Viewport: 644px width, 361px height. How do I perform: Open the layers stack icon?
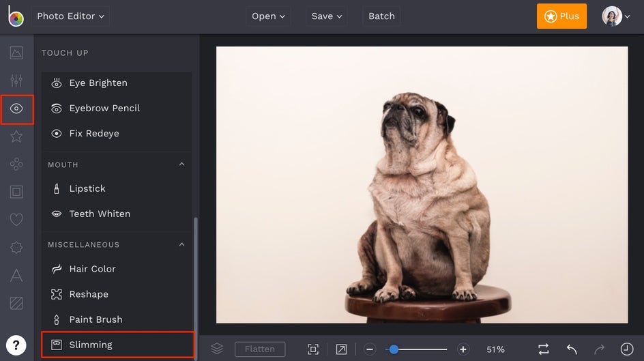[x=217, y=349]
